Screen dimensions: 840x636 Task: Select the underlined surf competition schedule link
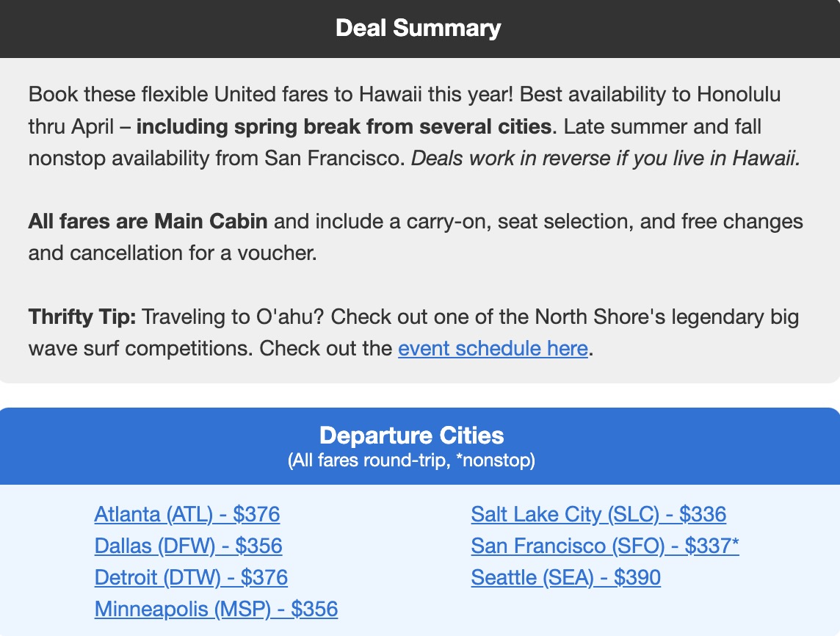pos(492,348)
